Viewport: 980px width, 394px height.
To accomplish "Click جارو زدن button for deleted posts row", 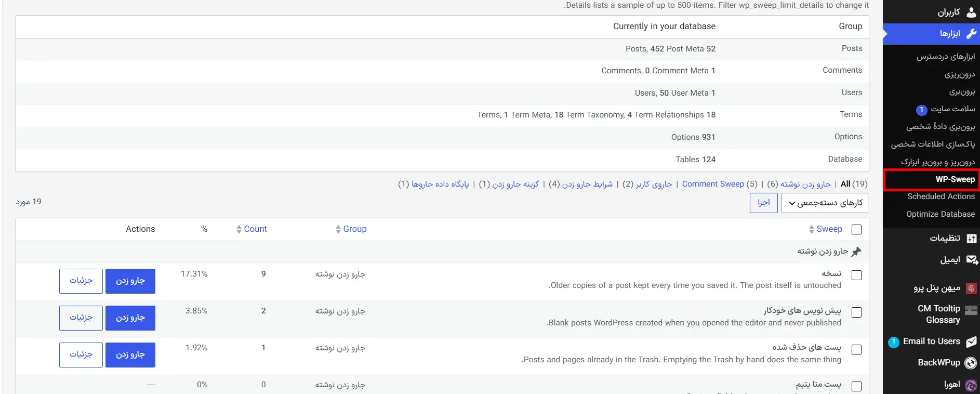I will (130, 355).
